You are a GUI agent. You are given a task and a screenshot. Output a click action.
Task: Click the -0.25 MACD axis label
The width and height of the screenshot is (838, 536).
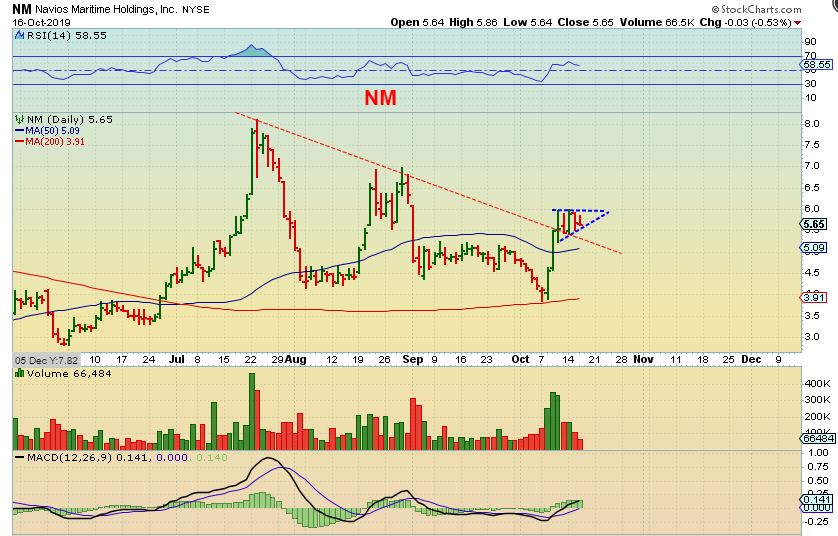point(817,521)
